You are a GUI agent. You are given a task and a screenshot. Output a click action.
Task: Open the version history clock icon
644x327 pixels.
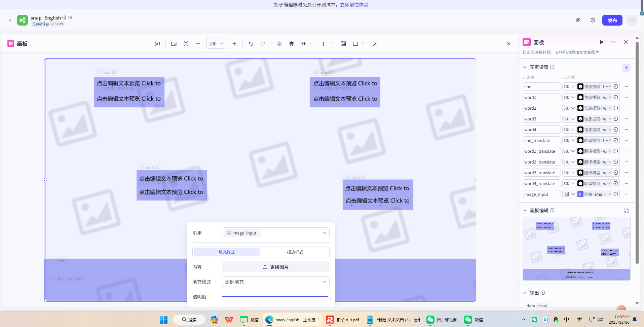coord(593,20)
